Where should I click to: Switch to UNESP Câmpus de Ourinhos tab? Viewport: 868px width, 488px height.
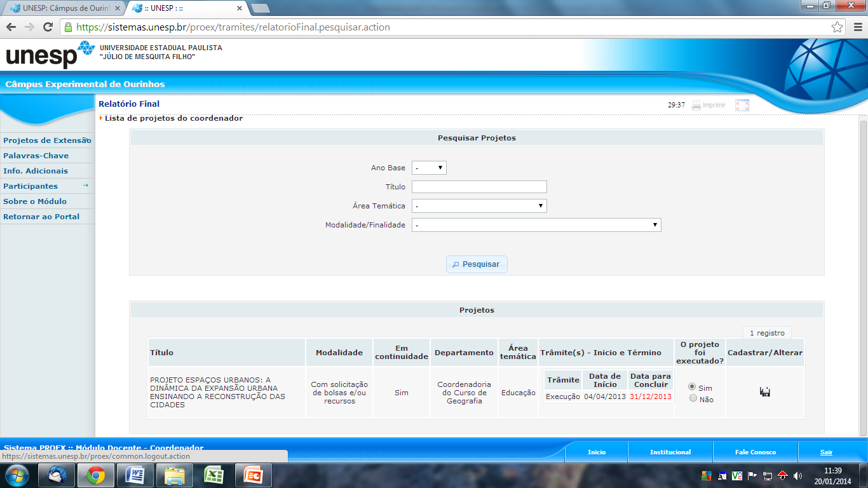[x=64, y=8]
